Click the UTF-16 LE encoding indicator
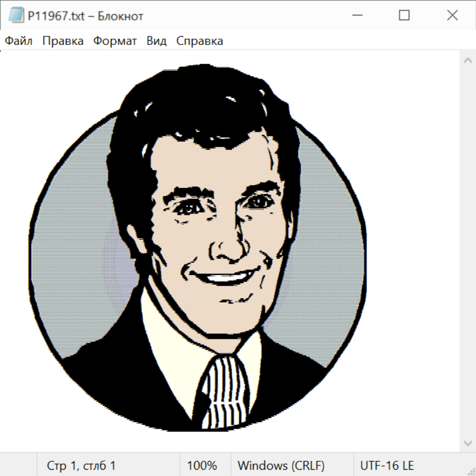Screen dimensions: 476x476 pos(387,465)
